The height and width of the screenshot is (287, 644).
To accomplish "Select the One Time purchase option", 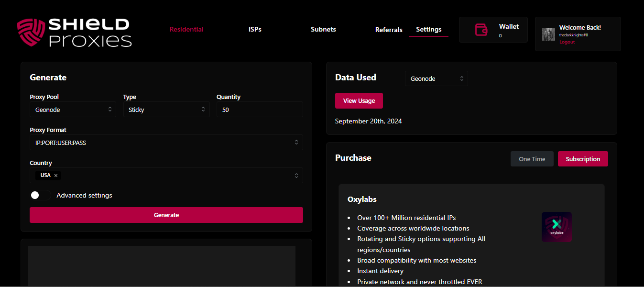I will pyautogui.click(x=532, y=159).
